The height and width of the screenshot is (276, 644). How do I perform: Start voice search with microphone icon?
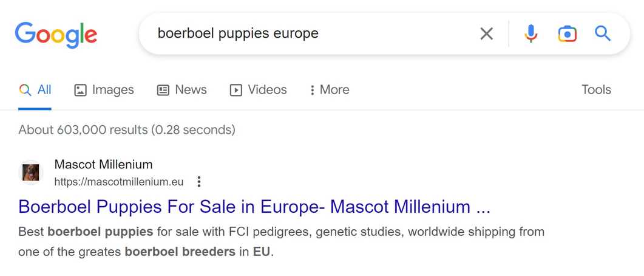coord(530,33)
